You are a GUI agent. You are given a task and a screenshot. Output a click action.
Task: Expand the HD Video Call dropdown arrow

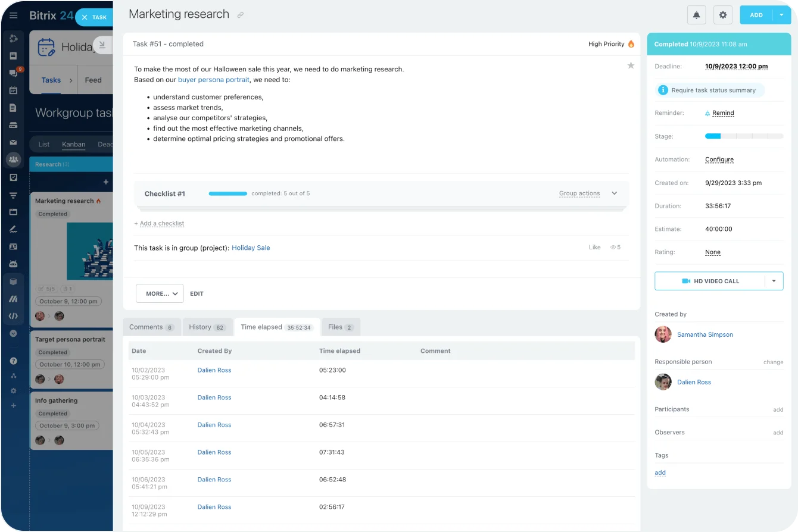[772, 280]
